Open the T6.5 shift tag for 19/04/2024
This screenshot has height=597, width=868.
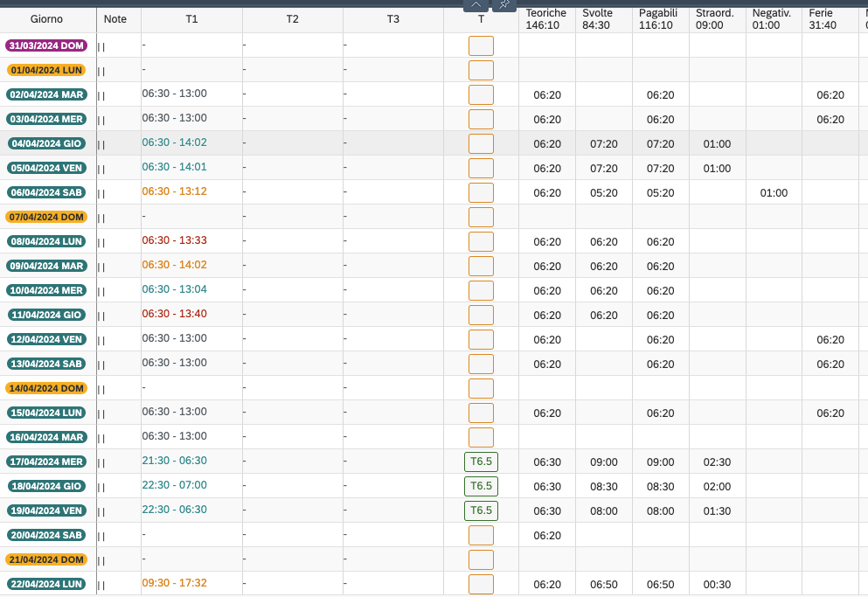point(481,510)
